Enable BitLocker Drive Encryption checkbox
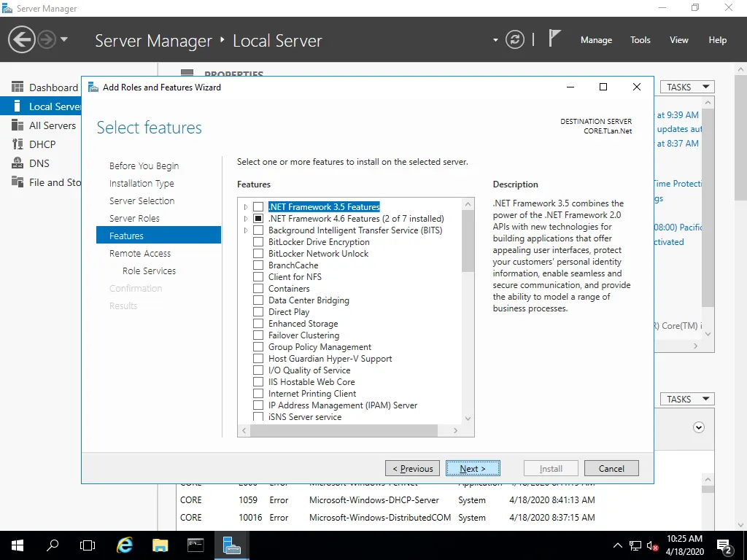This screenshot has height=560, width=747. [258, 242]
